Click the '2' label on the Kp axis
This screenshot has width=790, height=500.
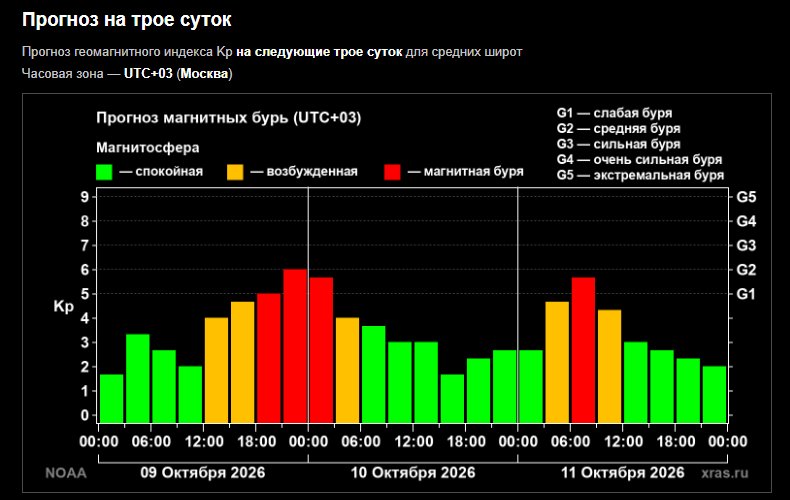click(x=84, y=367)
